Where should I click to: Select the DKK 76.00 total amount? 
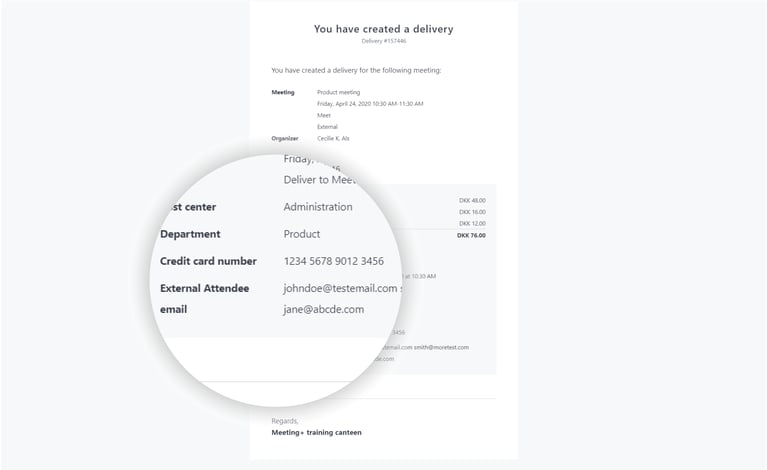[471, 235]
